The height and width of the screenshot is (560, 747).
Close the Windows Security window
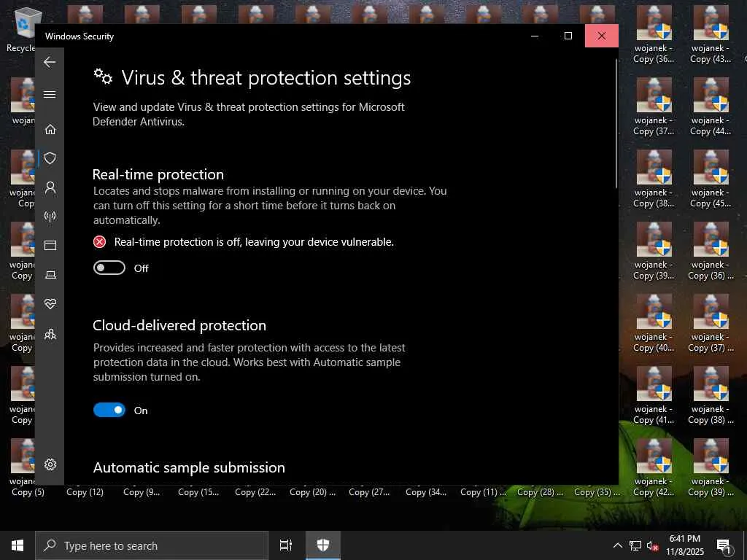(602, 36)
